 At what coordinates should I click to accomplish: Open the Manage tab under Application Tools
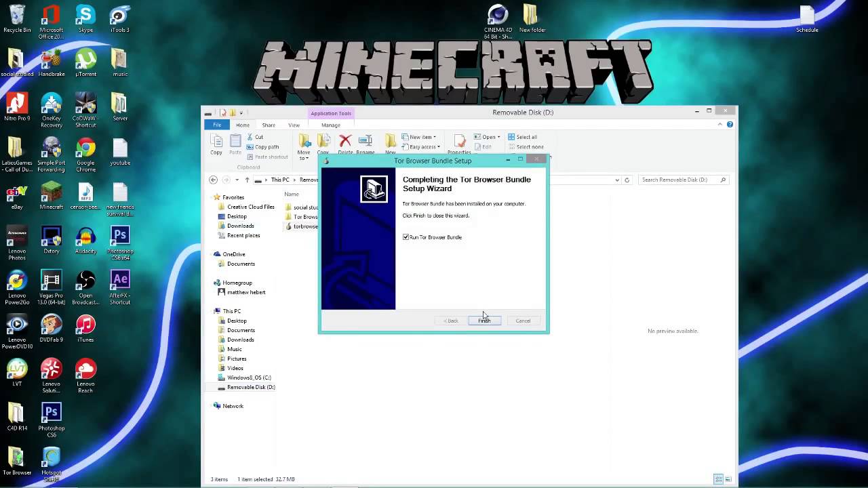pyautogui.click(x=331, y=125)
